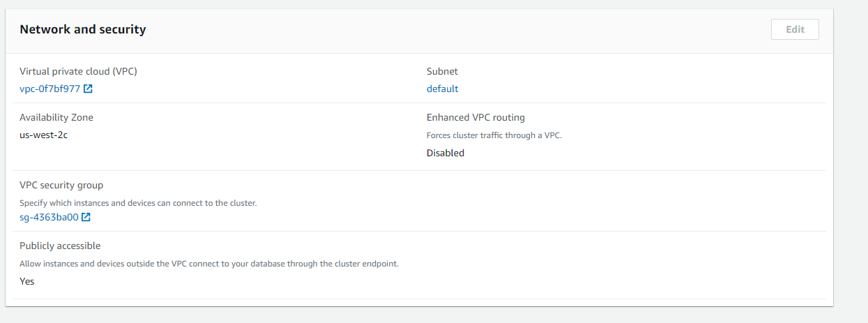The image size is (868, 323).
Task: Click the Enhanced VPC routing label
Action: point(475,117)
